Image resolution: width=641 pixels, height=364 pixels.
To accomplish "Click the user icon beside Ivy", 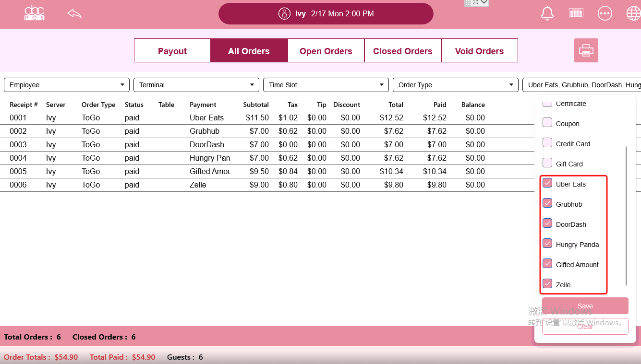I will coord(284,13).
